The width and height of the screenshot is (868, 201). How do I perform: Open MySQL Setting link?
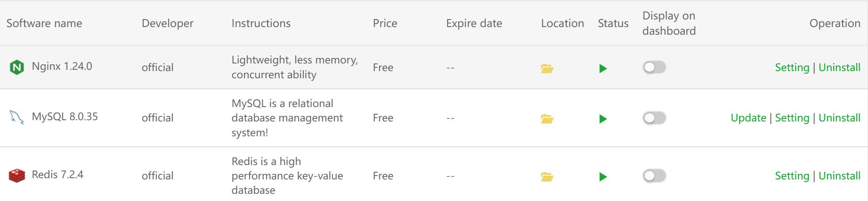[792, 118]
